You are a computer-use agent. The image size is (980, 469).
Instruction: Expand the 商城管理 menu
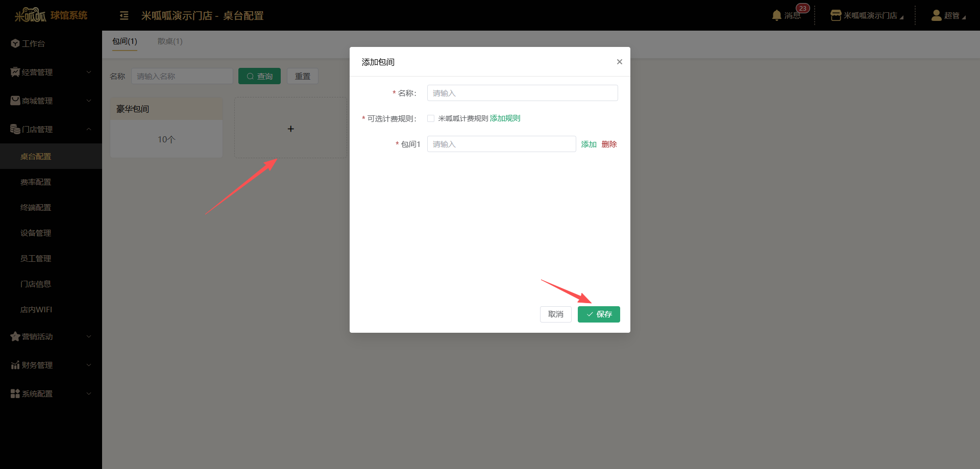tap(51, 101)
